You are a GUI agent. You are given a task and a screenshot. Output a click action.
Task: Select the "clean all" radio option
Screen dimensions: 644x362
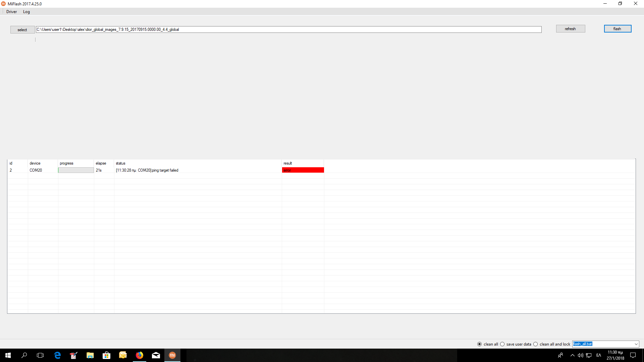point(479,344)
